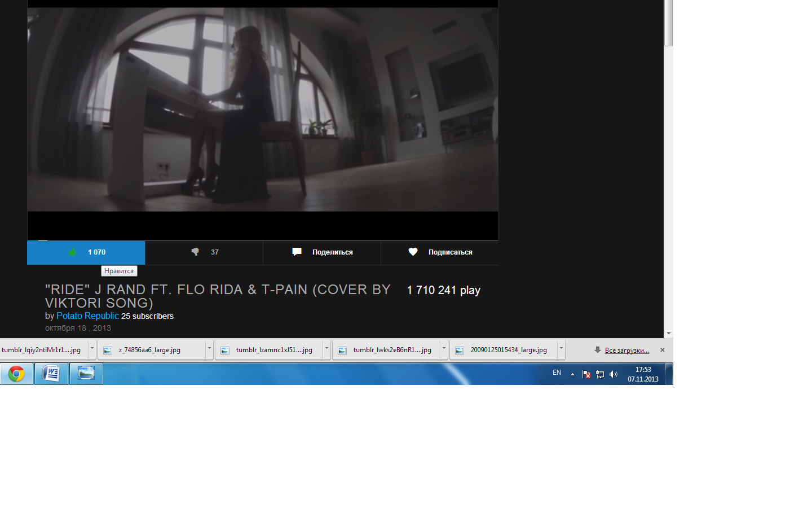
Task: Like the video with 1 070 likes
Action: pos(86,252)
